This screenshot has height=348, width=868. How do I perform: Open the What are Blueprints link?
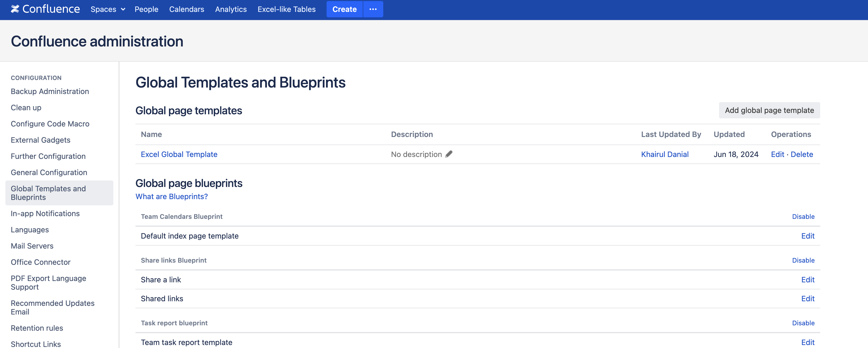(171, 196)
